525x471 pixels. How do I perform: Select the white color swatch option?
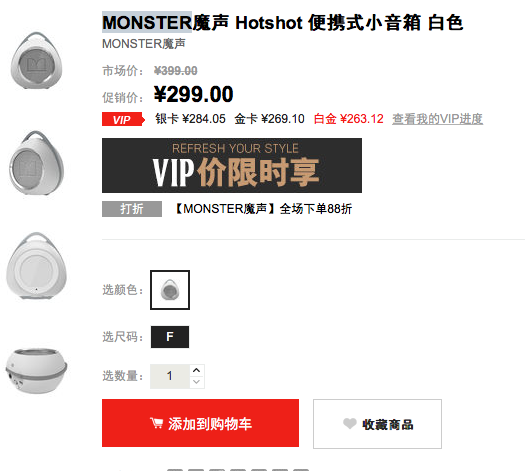click(170, 290)
